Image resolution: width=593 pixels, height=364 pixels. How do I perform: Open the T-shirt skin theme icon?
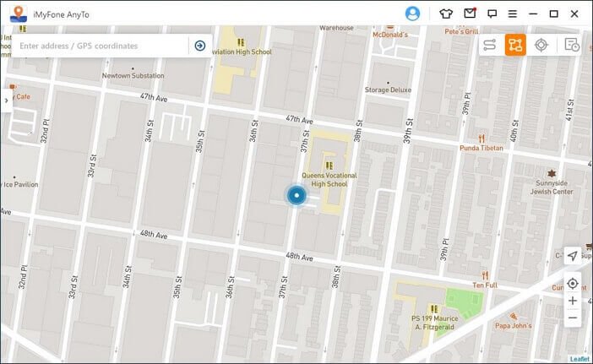[446, 14]
